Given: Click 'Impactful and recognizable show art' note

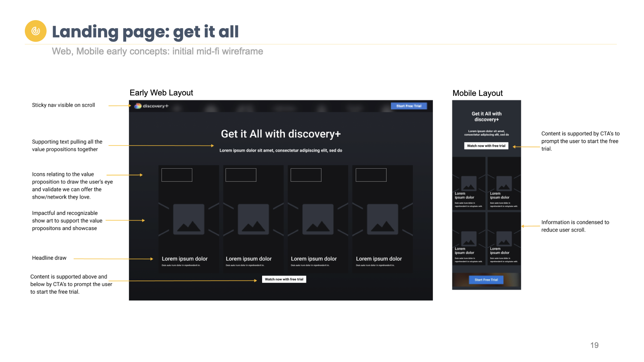Looking at the screenshot, I should pyautogui.click(x=67, y=221).
